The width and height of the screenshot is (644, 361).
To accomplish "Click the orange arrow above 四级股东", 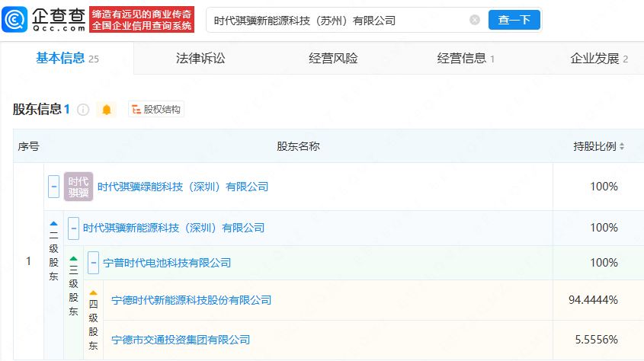I will pyautogui.click(x=93, y=292).
